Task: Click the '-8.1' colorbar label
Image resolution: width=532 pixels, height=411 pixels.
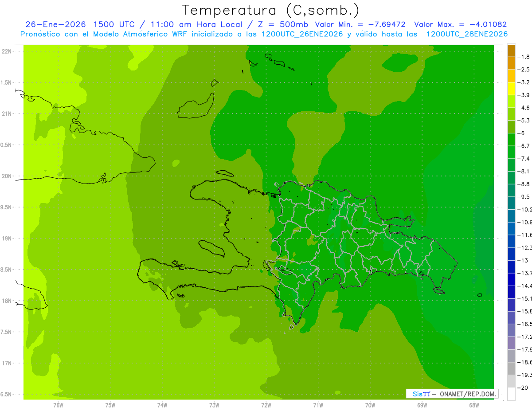Action: (524, 171)
